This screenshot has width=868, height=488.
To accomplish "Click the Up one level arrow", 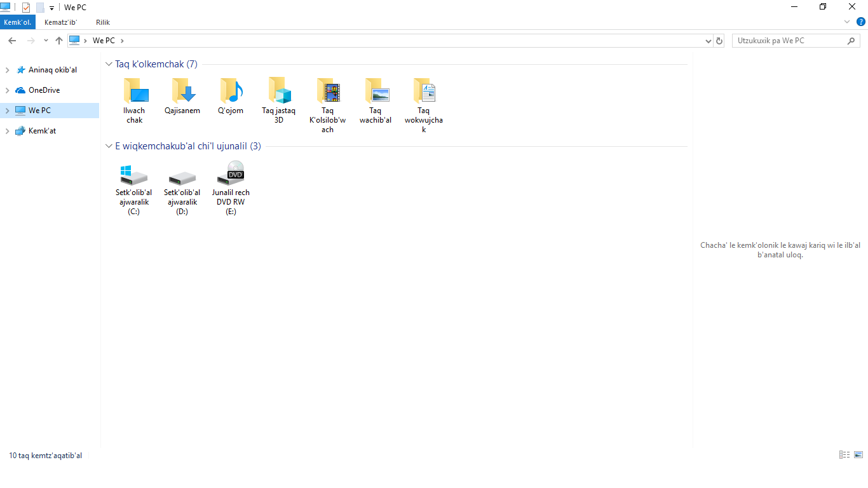I will [59, 41].
